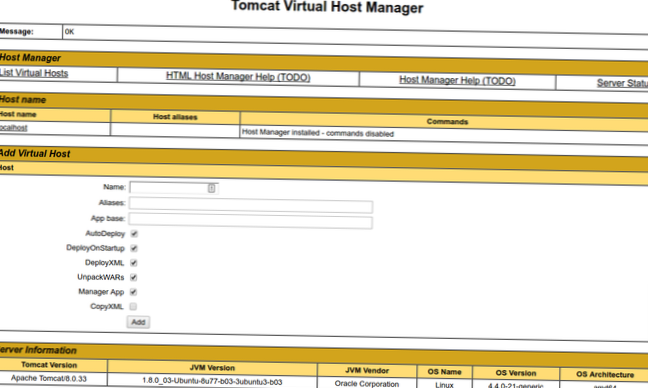648x388 pixels.
Task: Click the 'OS Version' column header
Action: [x=516, y=373]
